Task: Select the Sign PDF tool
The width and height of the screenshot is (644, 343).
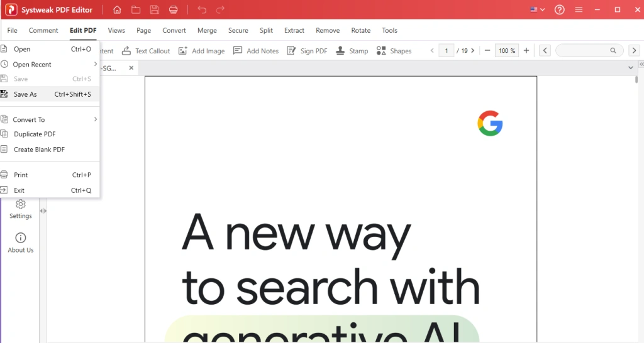Action: (307, 51)
